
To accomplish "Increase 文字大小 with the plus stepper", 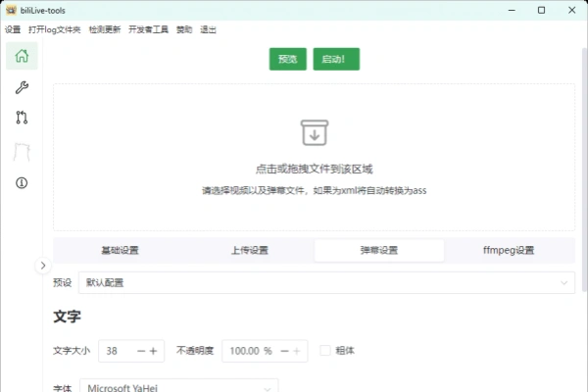I will 154,350.
